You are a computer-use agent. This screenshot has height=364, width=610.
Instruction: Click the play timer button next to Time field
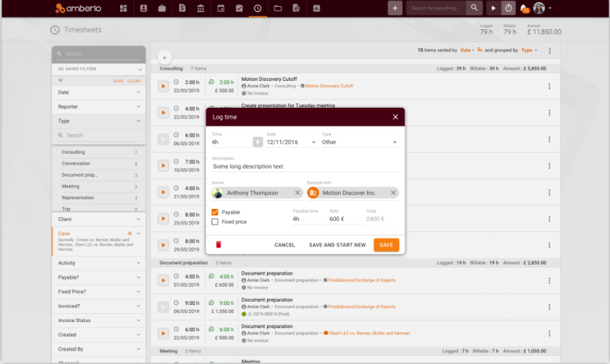pyautogui.click(x=258, y=142)
